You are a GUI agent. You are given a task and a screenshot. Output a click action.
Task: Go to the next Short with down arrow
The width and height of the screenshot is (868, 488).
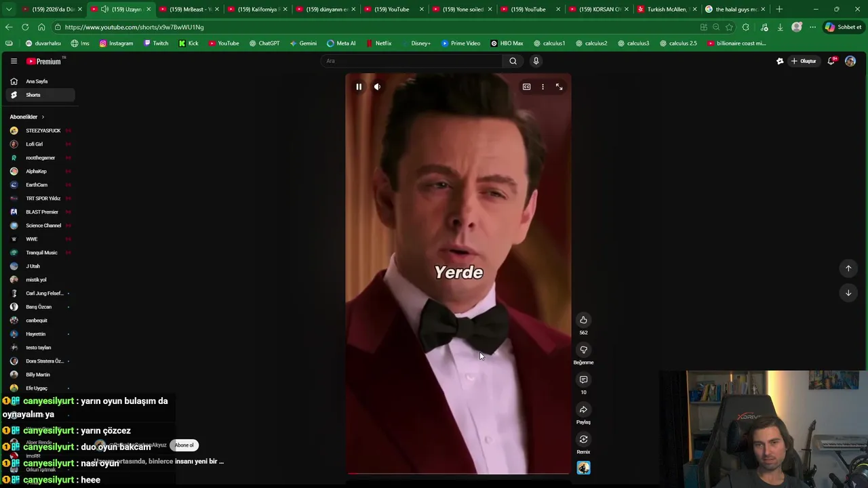coord(848,293)
